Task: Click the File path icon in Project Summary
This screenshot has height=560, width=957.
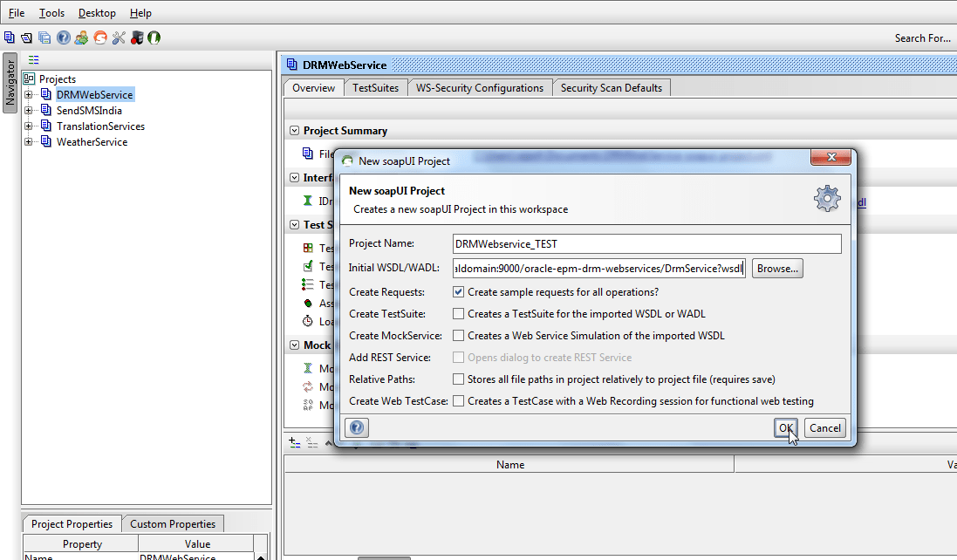Action: [x=308, y=154]
